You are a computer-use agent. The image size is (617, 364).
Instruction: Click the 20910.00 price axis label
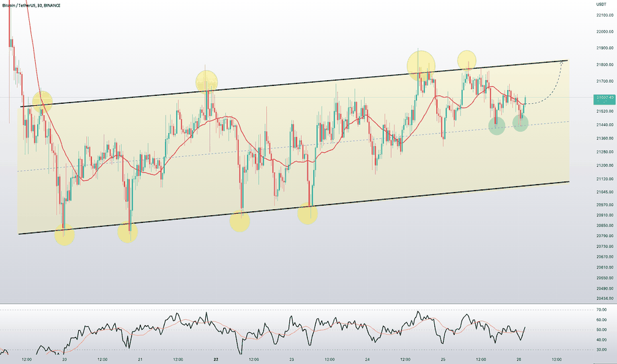coord(605,215)
